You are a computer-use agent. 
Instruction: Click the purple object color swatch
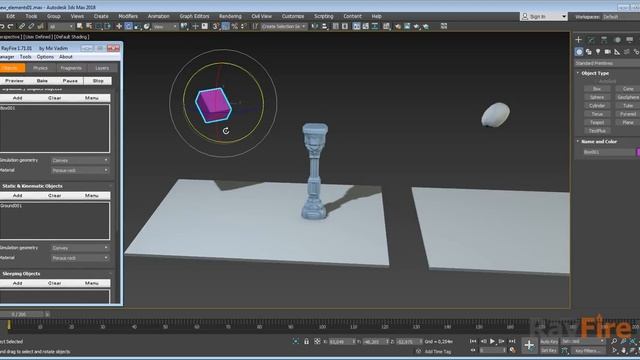click(x=638, y=152)
